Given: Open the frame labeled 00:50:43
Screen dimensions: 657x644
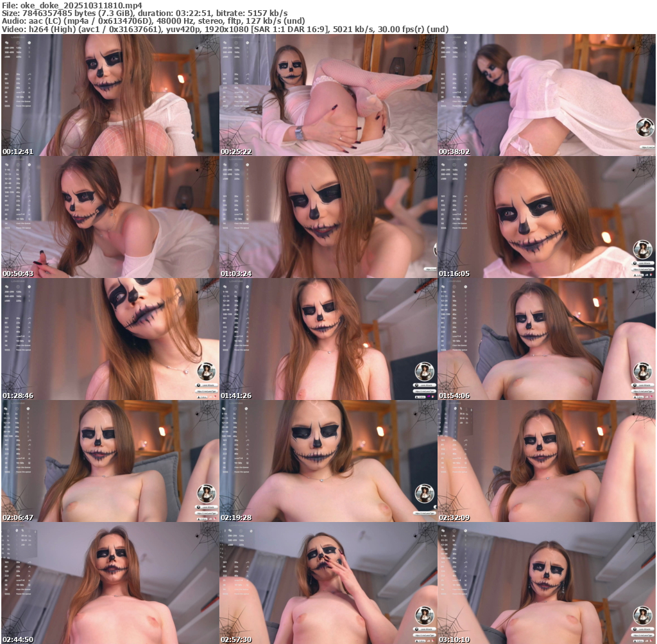Looking at the screenshot, I should [x=110, y=217].
